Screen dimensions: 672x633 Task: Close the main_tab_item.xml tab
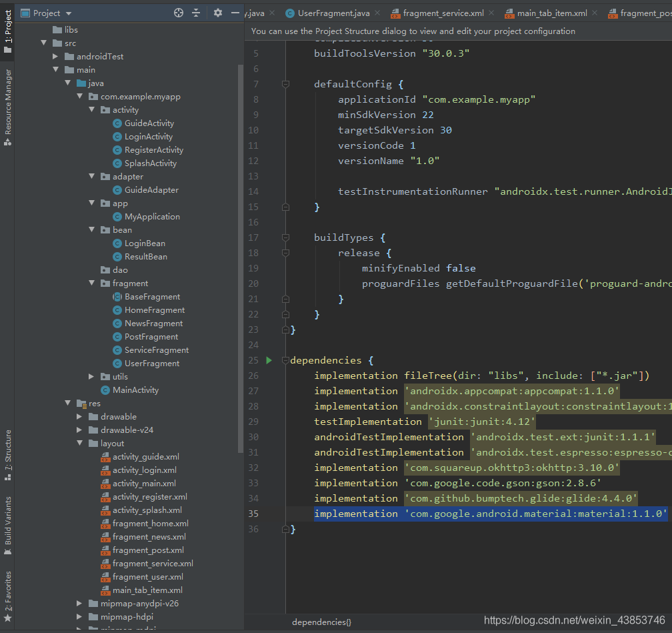[595, 13]
